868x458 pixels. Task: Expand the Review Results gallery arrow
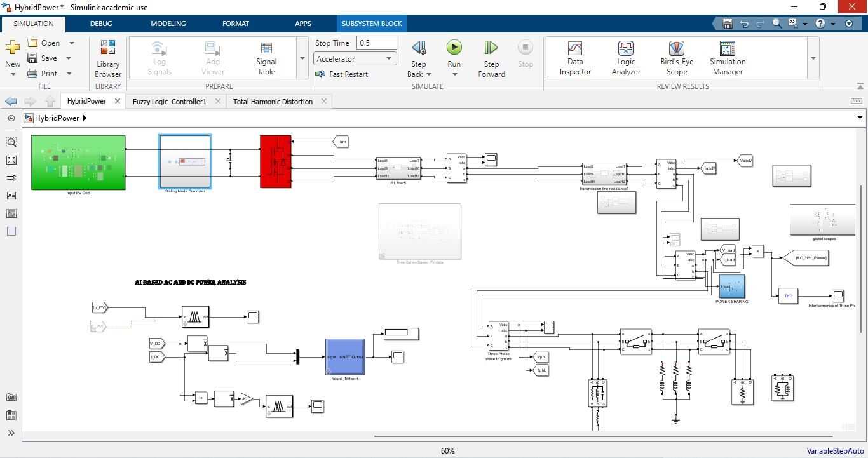[813, 58]
